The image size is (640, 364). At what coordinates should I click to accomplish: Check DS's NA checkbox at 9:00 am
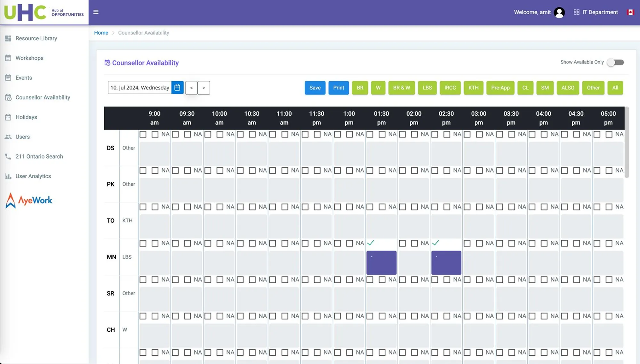pyautogui.click(x=155, y=134)
